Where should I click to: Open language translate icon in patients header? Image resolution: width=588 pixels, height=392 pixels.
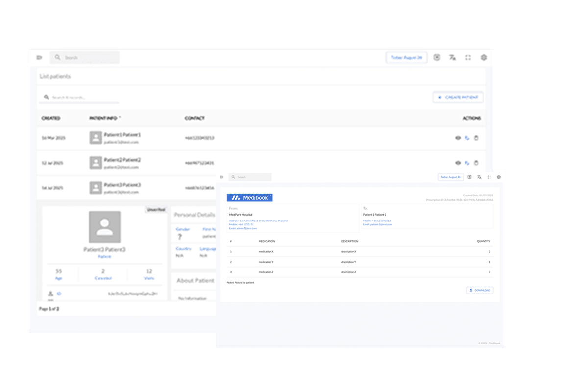(452, 58)
